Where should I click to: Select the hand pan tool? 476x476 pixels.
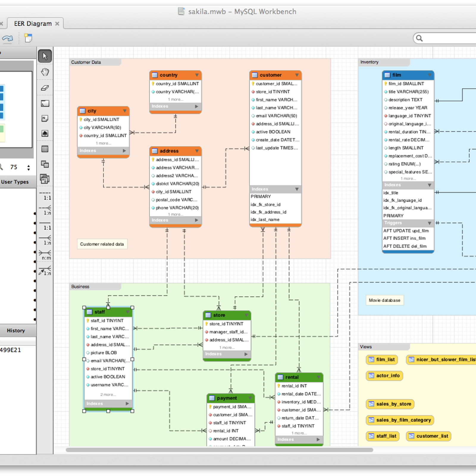[x=45, y=72]
